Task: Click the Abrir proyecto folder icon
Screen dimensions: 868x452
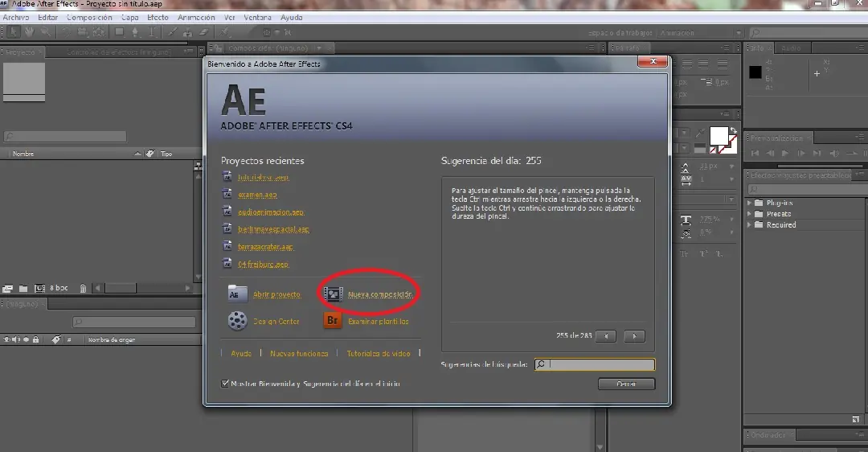Action: 237,294
